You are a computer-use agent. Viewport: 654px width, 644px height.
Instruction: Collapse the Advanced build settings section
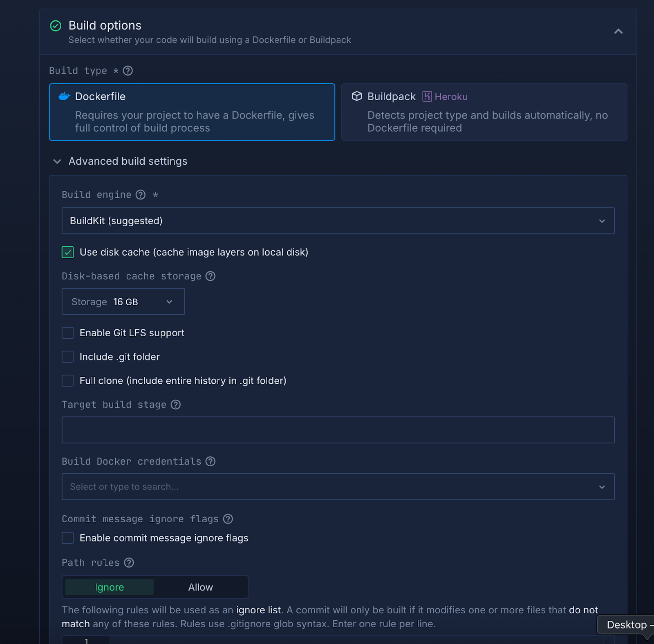57,161
